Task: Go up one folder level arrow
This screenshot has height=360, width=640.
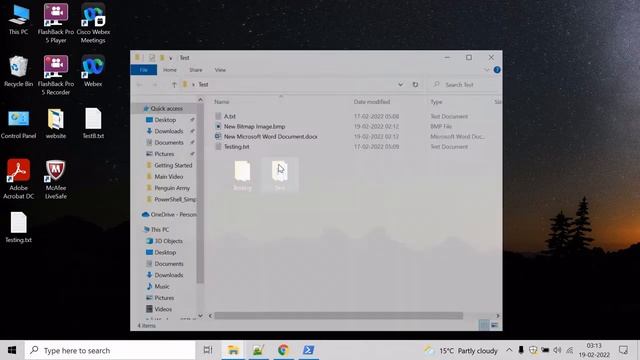Action: coord(174,84)
